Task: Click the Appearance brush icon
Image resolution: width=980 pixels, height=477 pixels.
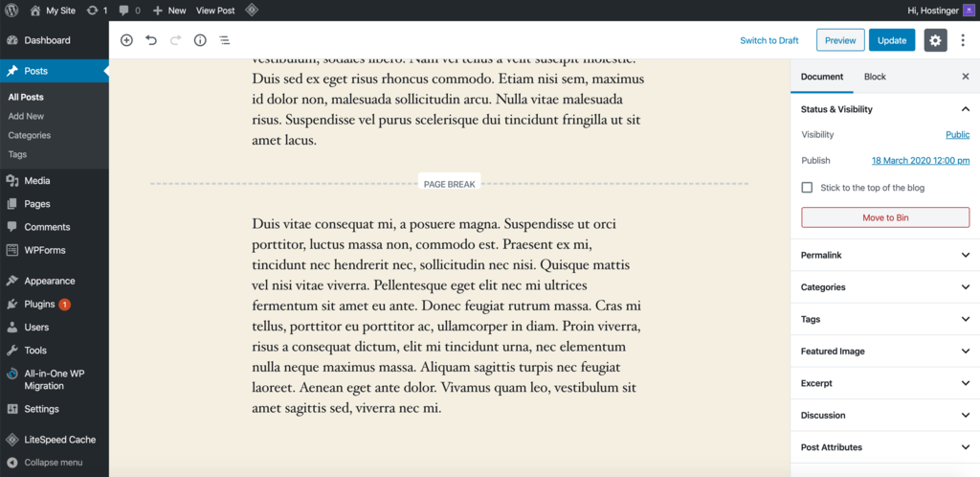Action: tap(11, 281)
